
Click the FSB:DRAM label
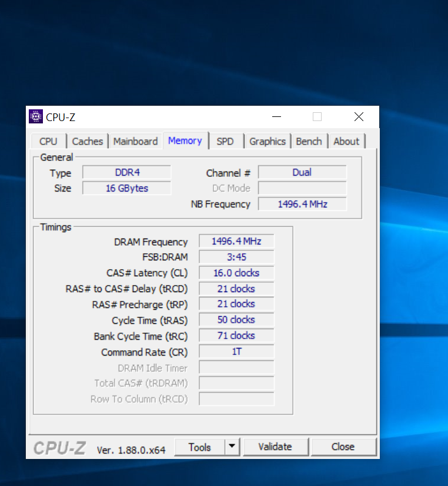tap(165, 257)
